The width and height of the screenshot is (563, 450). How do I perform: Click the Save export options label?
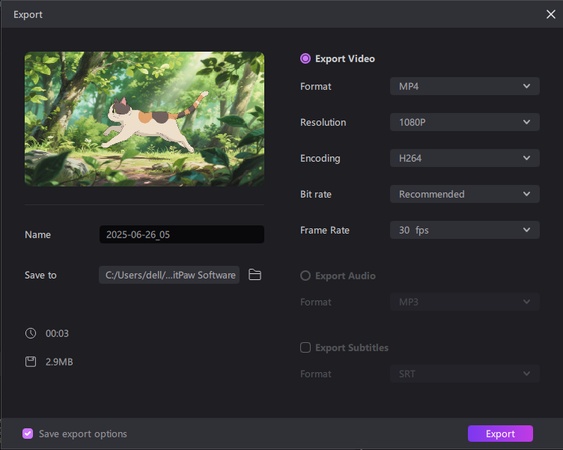[x=83, y=434]
